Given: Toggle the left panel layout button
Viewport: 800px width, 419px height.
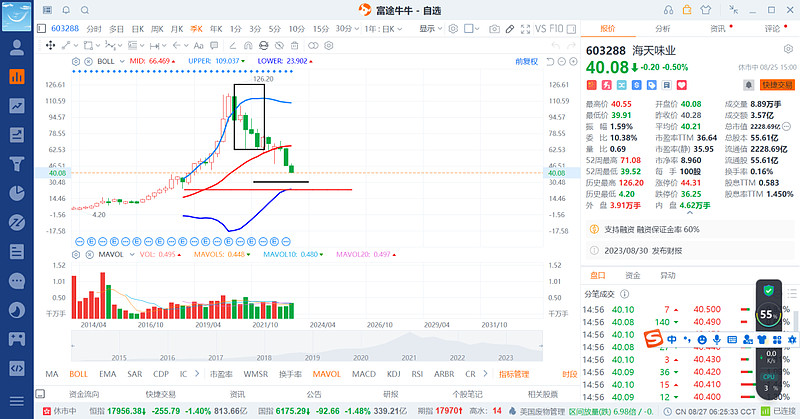Looking at the screenshot, I should [x=42, y=29].
